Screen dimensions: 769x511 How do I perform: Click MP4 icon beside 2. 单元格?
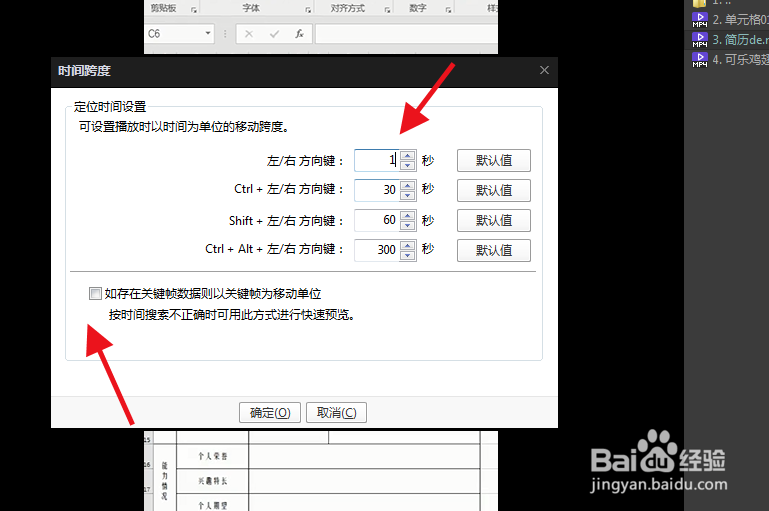(699, 20)
